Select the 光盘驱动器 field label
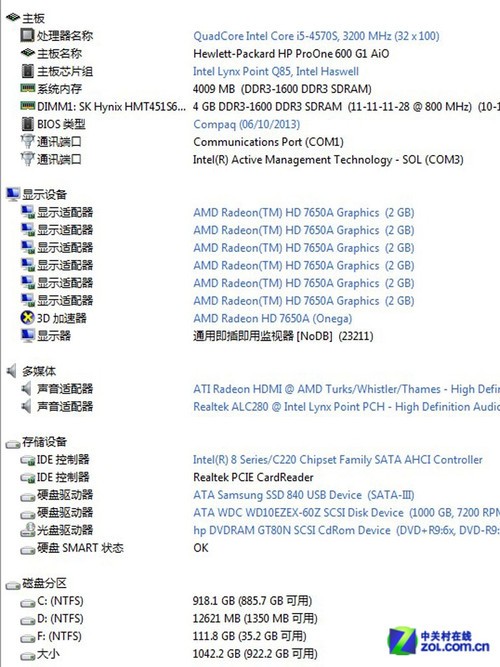Screen dimensions: 500x667 click(x=65, y=530)
